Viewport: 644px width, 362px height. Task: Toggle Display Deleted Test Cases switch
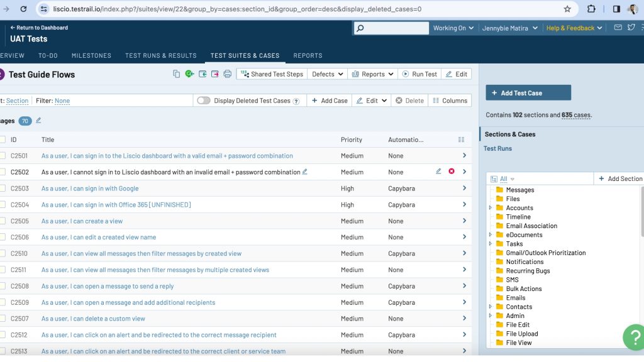pyautogui.click(x=203, y=101)
